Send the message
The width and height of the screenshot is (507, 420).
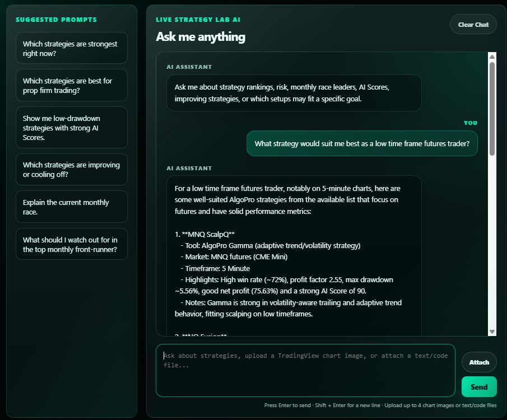pyautogui.click(x=479, y=387)
